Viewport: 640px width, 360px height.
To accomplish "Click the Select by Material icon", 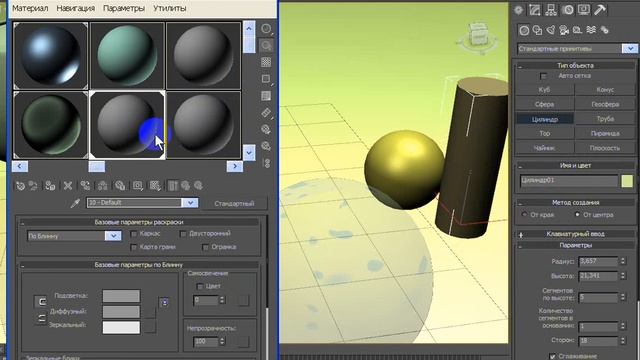I will pos(266,146).
